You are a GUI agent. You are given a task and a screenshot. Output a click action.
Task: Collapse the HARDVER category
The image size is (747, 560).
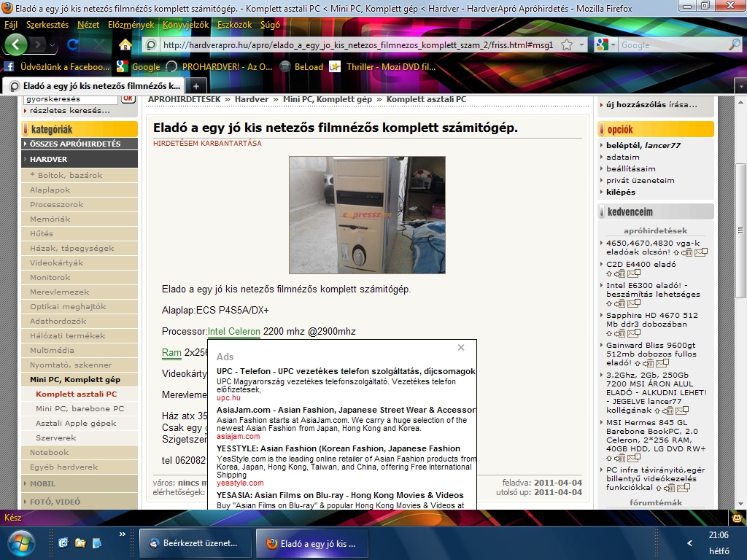[x=80, y=159]
